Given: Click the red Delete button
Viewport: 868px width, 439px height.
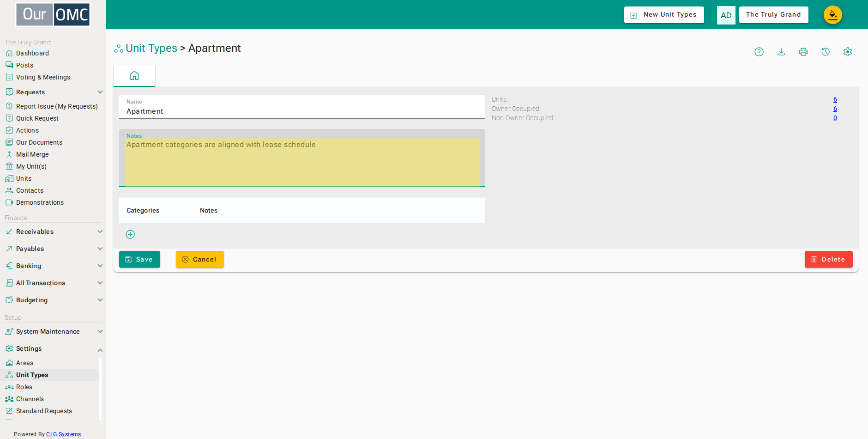Looking at the screenshot, I should (x=829, y=259).
